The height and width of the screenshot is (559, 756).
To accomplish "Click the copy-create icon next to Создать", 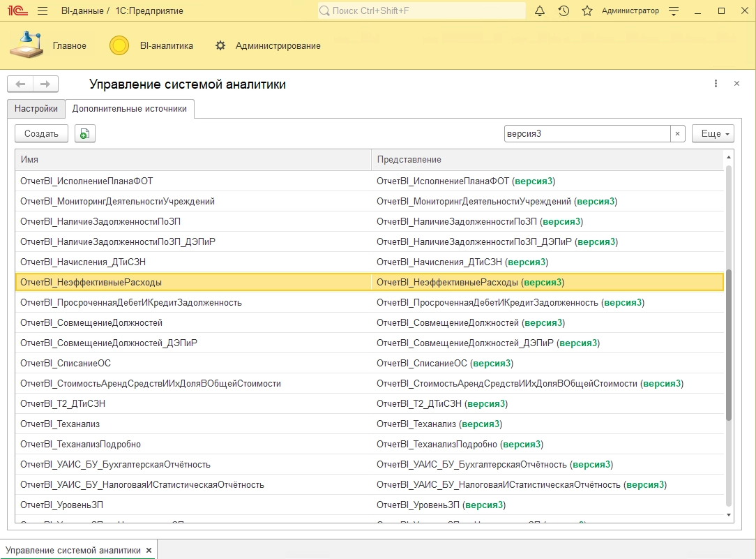I will point(84,134).
